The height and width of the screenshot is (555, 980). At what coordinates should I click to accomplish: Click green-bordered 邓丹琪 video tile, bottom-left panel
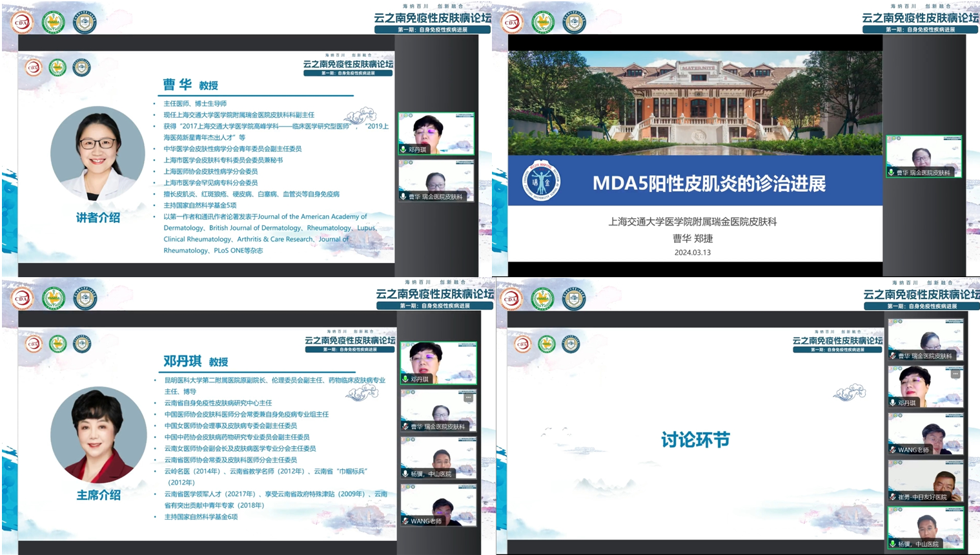pyautogui.click(x=438, y=362)
